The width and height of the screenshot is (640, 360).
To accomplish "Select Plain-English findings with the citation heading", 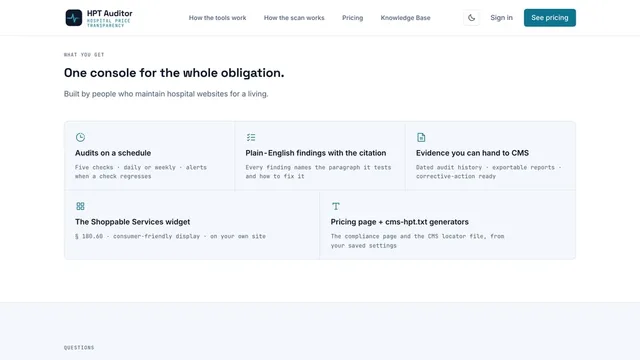I will coord(316,153).
